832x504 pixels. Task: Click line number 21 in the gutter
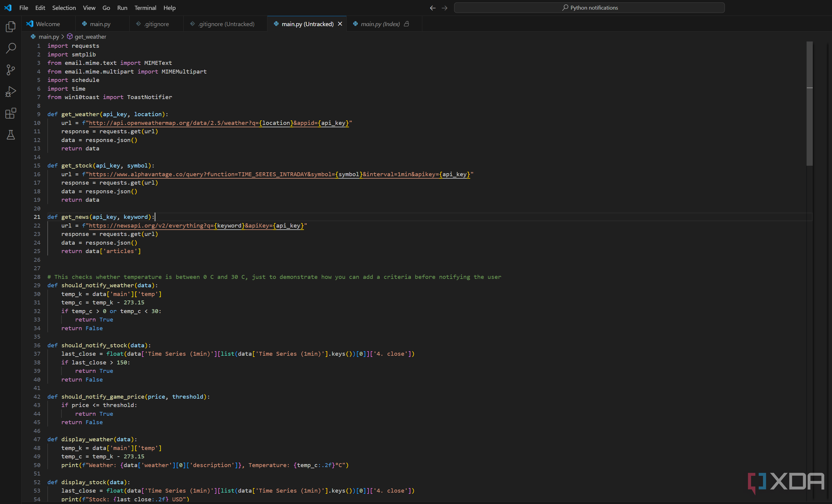[x=37, y=217]
